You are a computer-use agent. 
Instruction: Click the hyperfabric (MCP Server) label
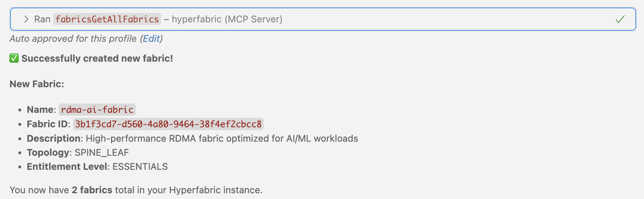tap(227, 19)
